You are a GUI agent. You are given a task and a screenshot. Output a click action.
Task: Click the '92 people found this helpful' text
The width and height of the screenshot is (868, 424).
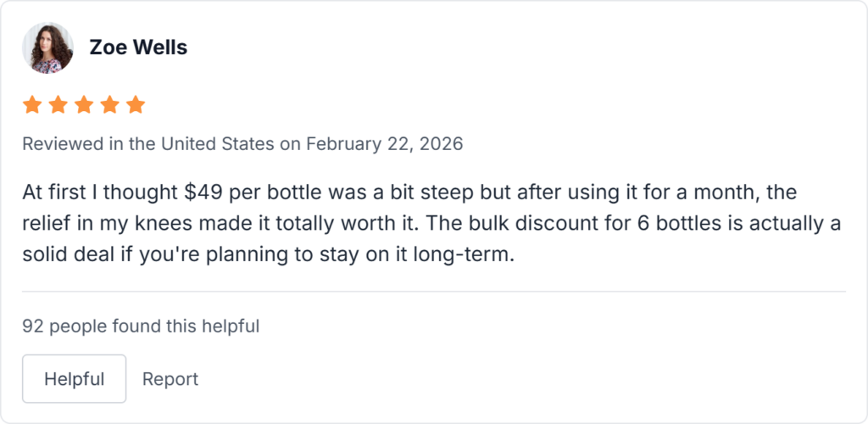[x=141, y=325]
